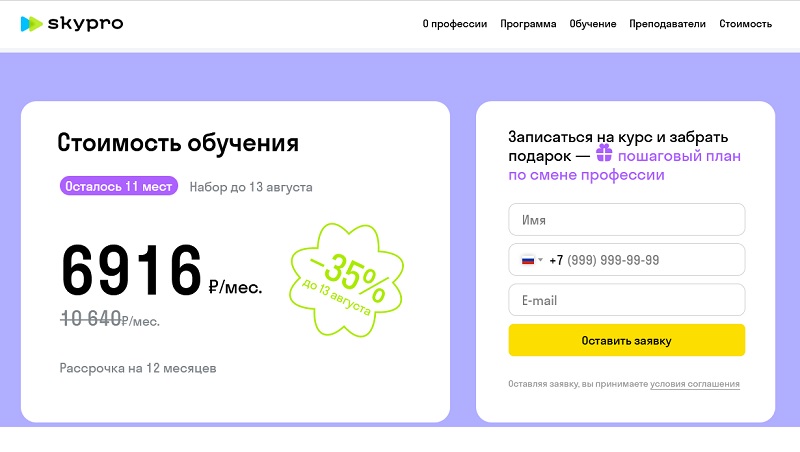Jump to «Стоимость» in the header
Image resolution: width=800 pixels, height=452 pixels.
coord(745,24)
